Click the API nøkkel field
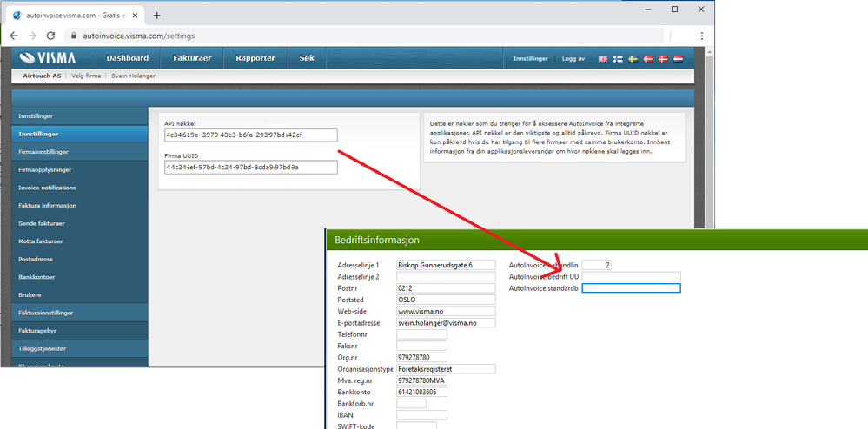 251,135
